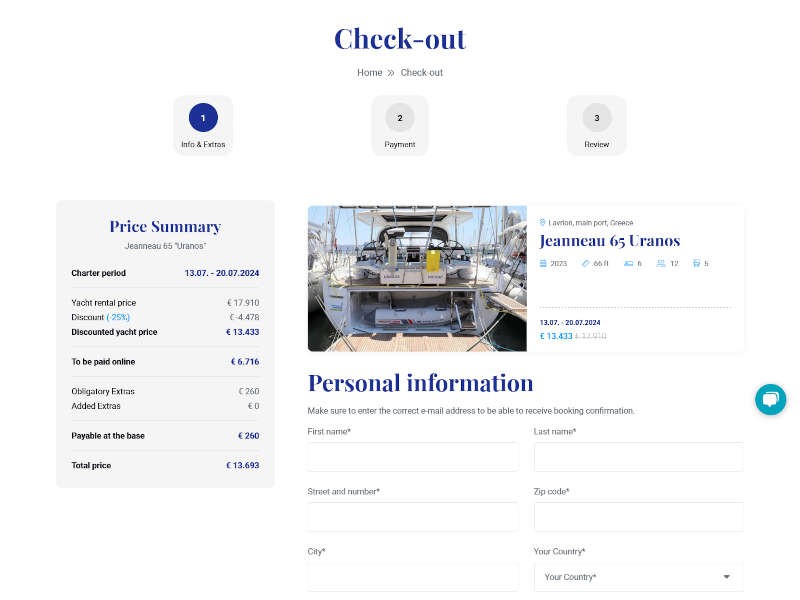800x600 pixels.
Task: Click the Obligatory Extras label
Action: tap(103, 391)
